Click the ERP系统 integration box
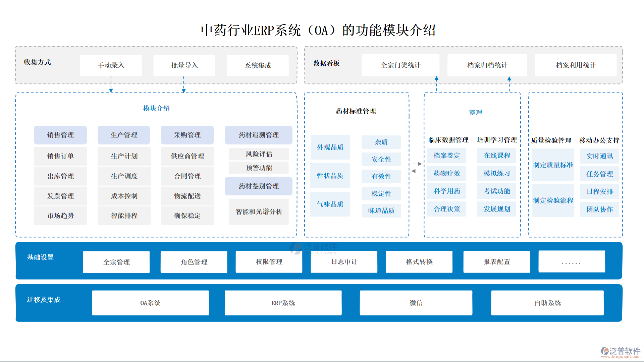The image size is (644, 362). tap(283, 303)
